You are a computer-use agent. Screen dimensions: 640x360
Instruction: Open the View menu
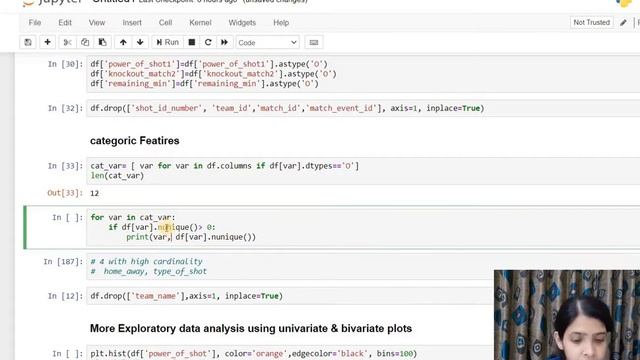pyautogui.click(x=97, y=23)
